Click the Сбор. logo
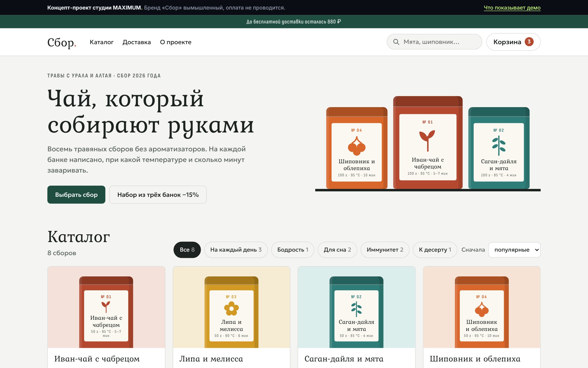The width and height of the screenshot is (588, 368). [62, 42]
